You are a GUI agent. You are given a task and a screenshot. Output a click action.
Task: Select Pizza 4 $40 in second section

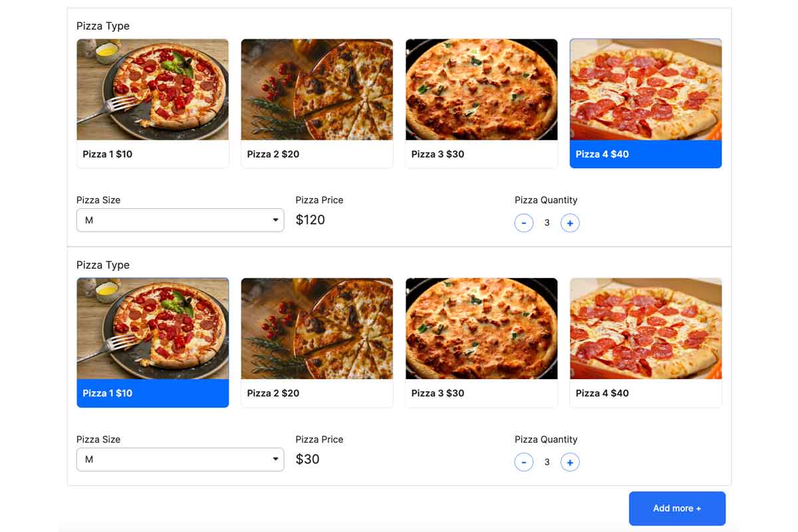pyautogui.click(x=646, y=342)
